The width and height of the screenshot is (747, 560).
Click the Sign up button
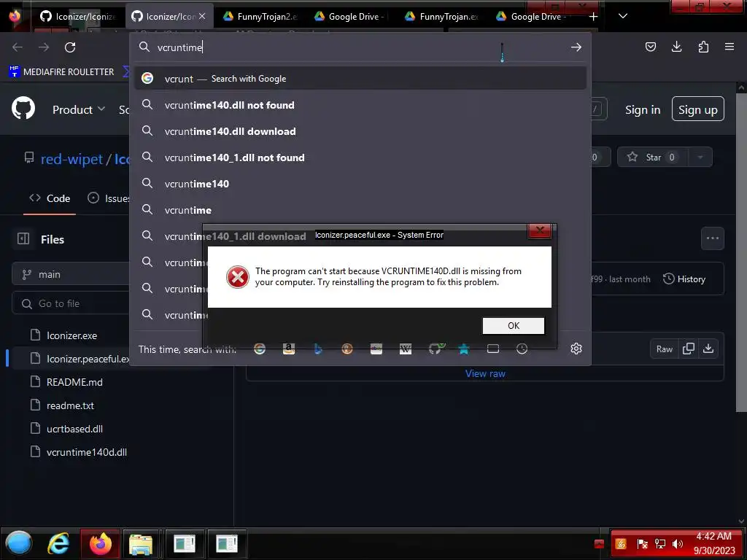(x=698, y=109)
